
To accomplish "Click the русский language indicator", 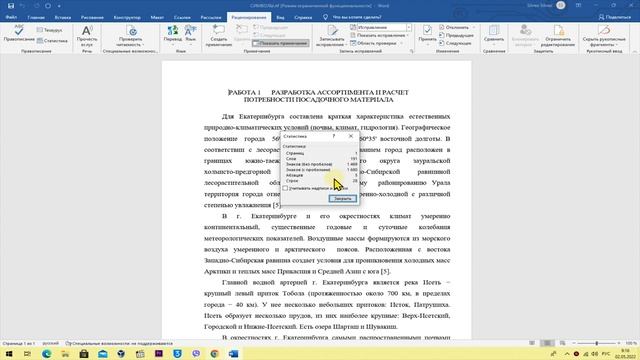I will point(50,343).
